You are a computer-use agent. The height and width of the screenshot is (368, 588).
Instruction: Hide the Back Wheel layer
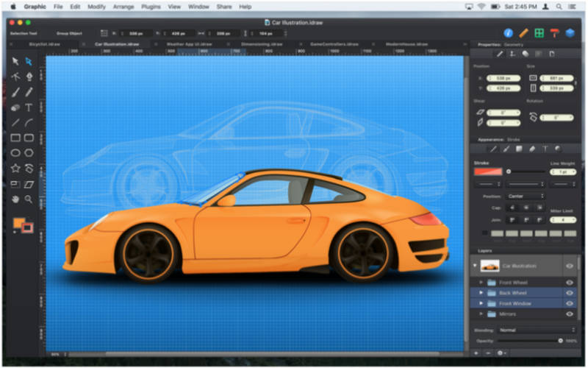point(570,293)
